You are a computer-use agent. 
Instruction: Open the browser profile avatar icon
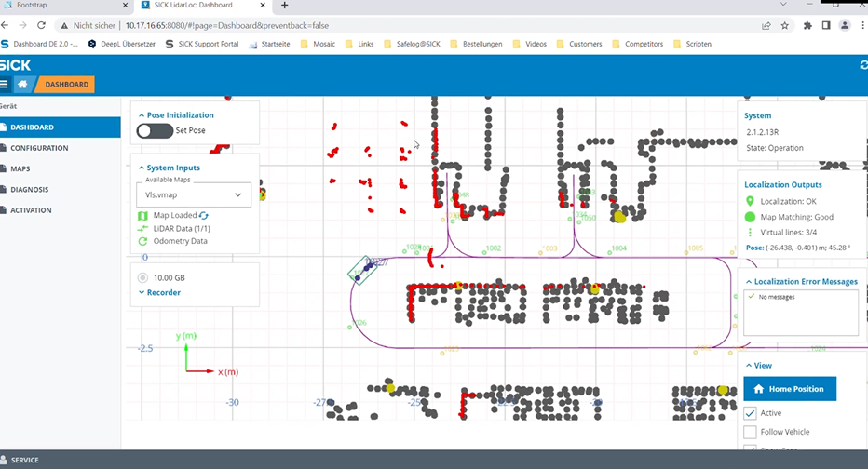pos(845,25)
